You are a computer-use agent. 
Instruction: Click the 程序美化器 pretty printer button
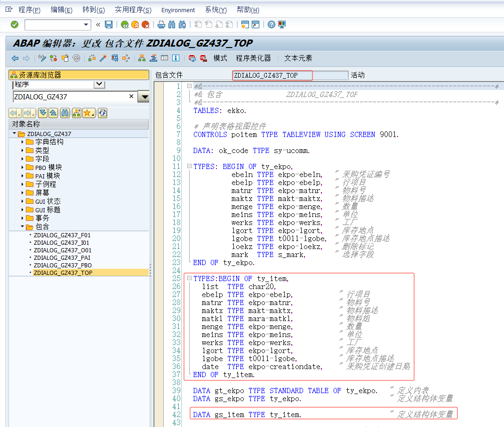pos(253,58)
